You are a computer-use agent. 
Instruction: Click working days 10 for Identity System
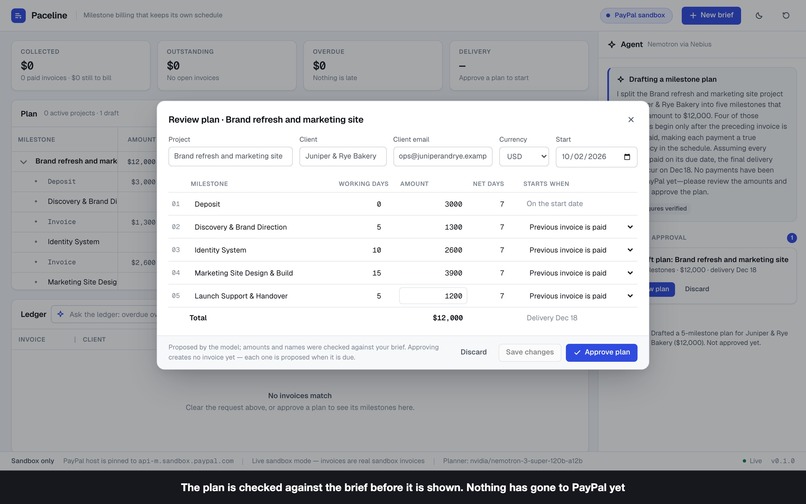pyautogui.click(x=376, y=250)
